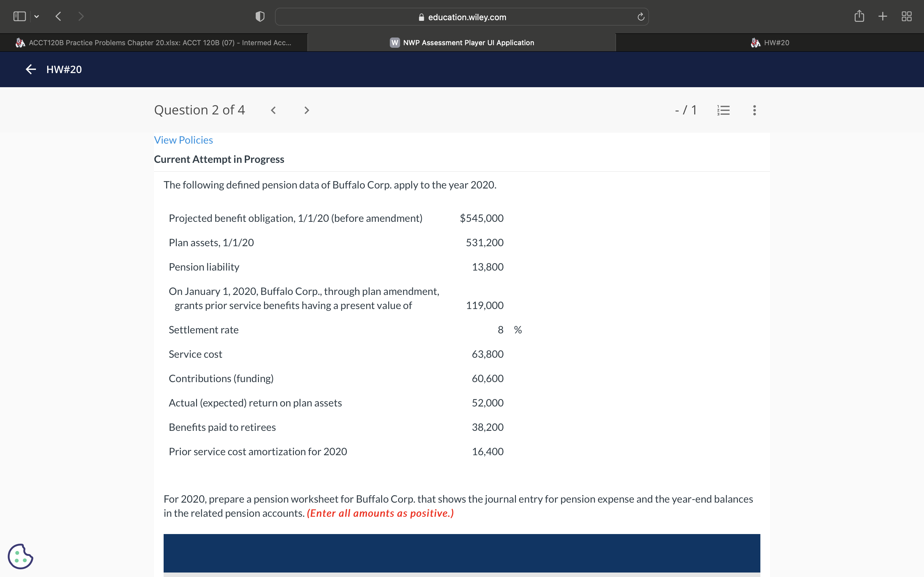Open the sidebar options dropdown chevron
Image resolution: width=924 pixels, height=577 pixels.
(x=37, y=16)
